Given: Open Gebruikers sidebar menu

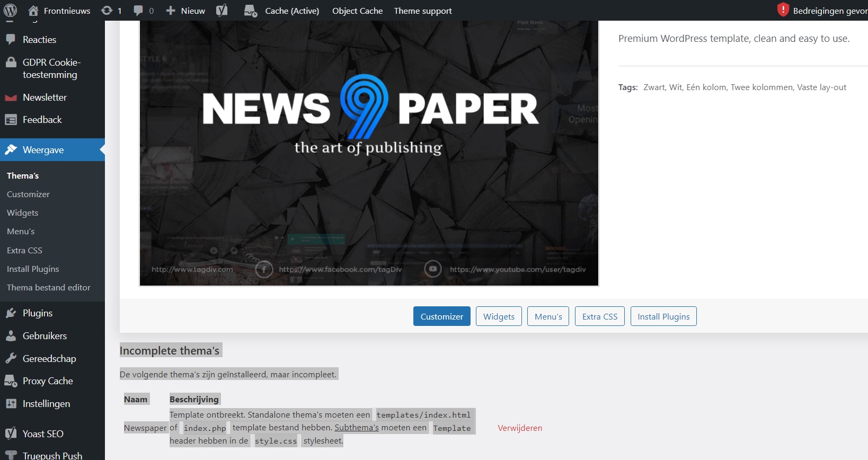Looking at the screenshot, I should pyautogui.click(x=45, y=336).
